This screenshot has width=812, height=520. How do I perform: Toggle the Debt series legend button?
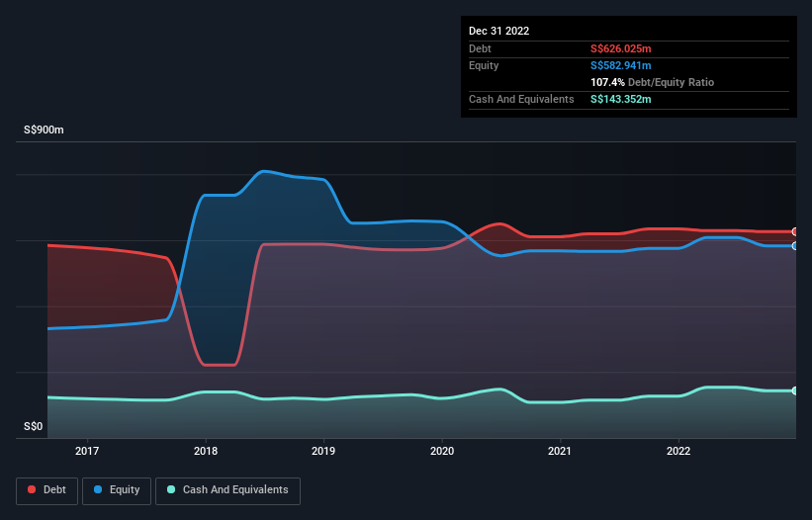pyautogui.click(x=47, y=490)
